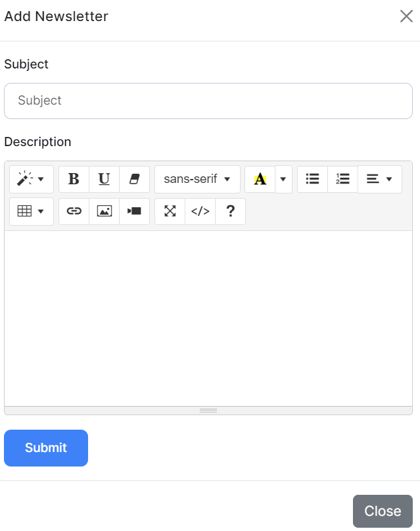Open the magic wand style dropdown
Viewport: 420px width, 531px height.
32,179
